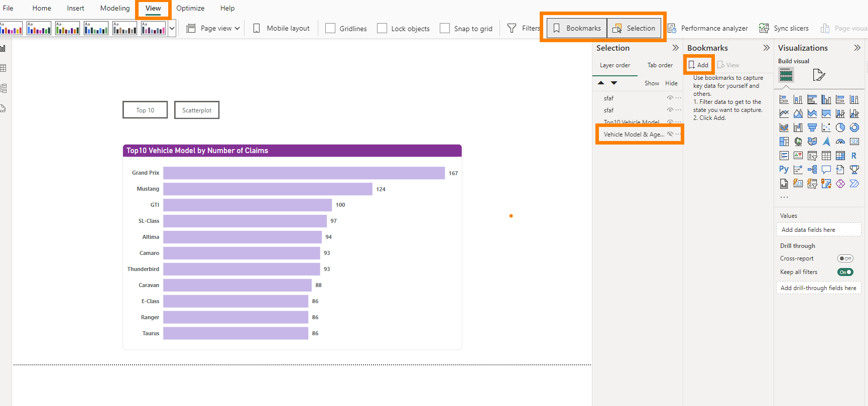Pick the scatter chart visual type
868x406 pixels.
pyautogui.click(x=826, y=127)
